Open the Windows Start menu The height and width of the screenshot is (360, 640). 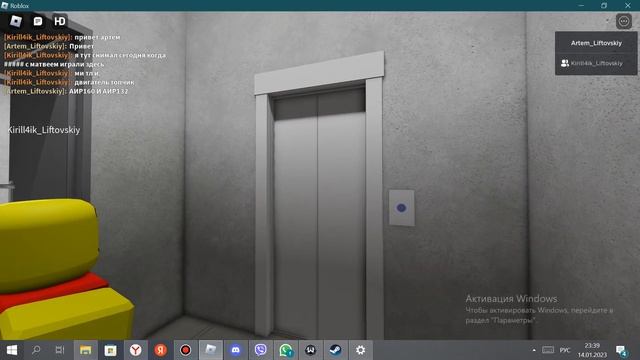point(12,350)
